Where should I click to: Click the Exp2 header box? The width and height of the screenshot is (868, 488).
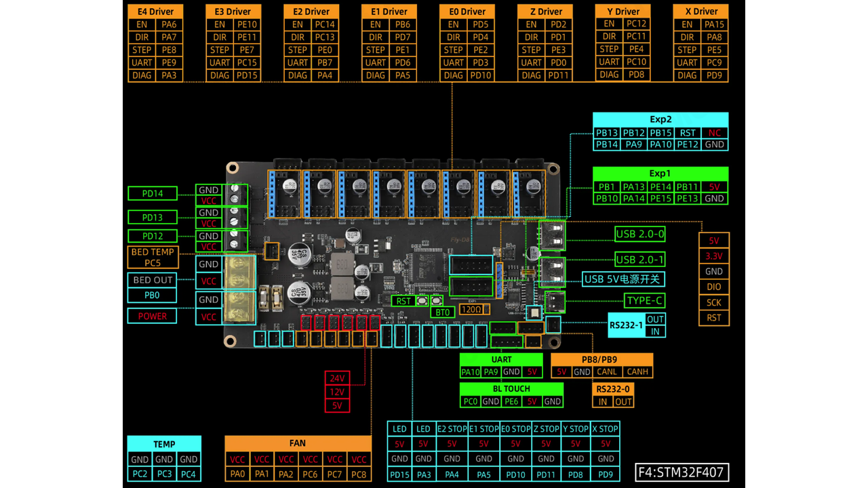point(660,119)
